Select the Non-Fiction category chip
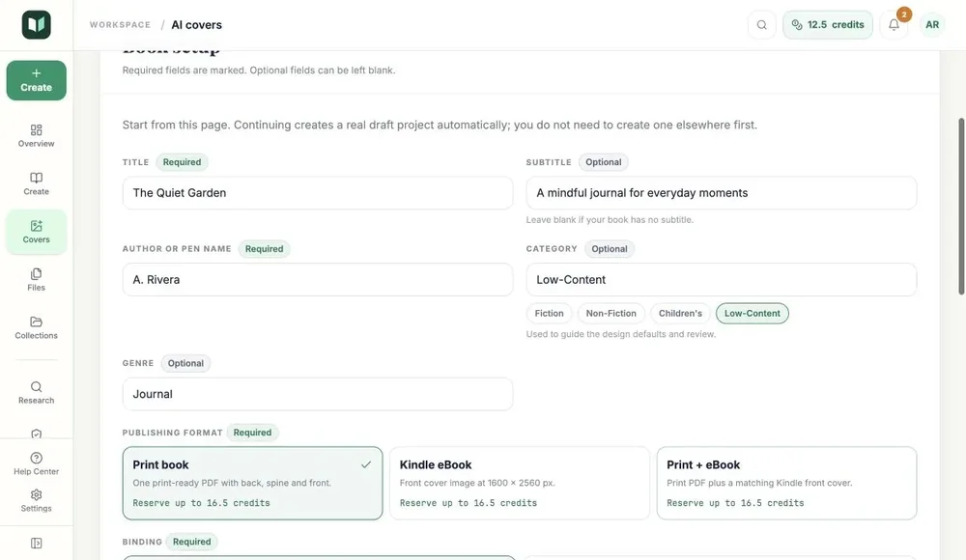 [611, 313]
